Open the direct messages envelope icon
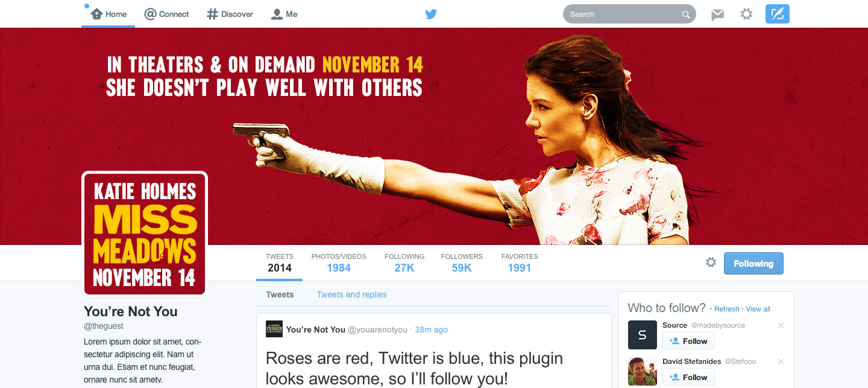 [x=717, y=14]
